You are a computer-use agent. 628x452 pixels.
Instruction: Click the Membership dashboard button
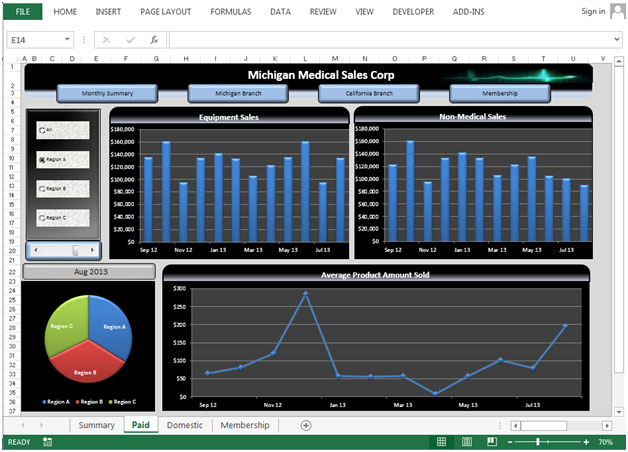[500, 93]
